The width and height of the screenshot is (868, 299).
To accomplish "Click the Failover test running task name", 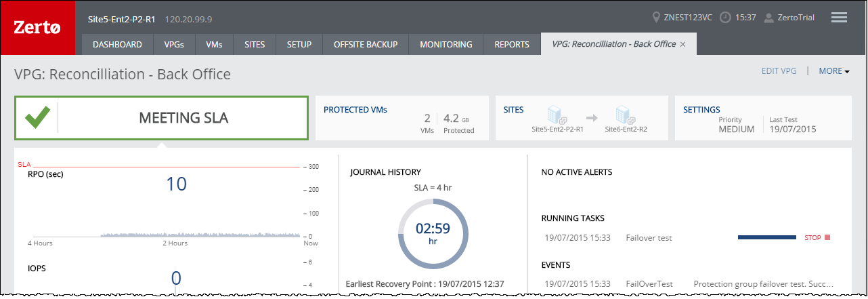I will pos(649,238).
